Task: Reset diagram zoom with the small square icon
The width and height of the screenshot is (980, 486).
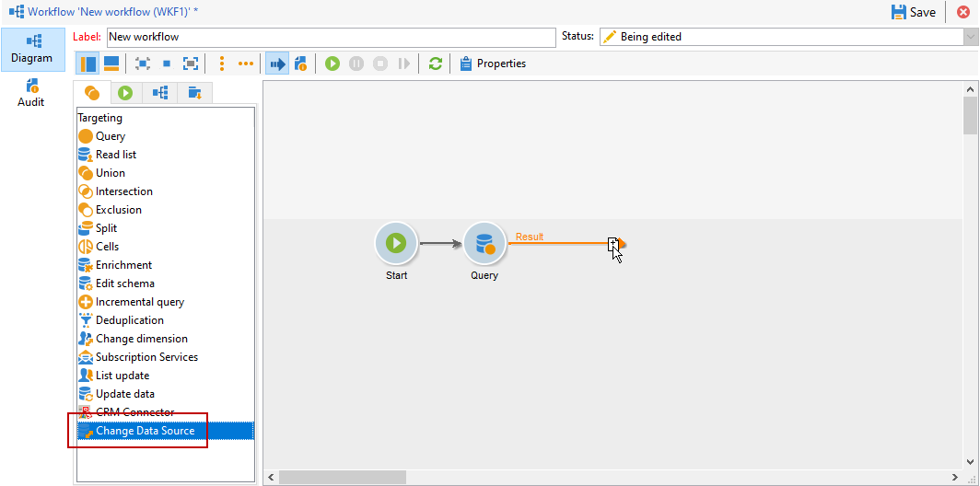Action: point(167,64)
